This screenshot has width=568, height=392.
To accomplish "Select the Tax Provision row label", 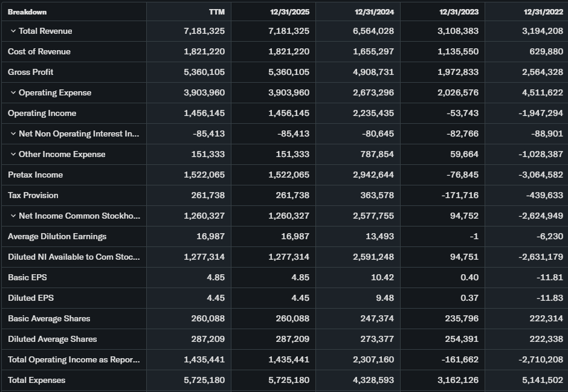I will coord(33,196).
